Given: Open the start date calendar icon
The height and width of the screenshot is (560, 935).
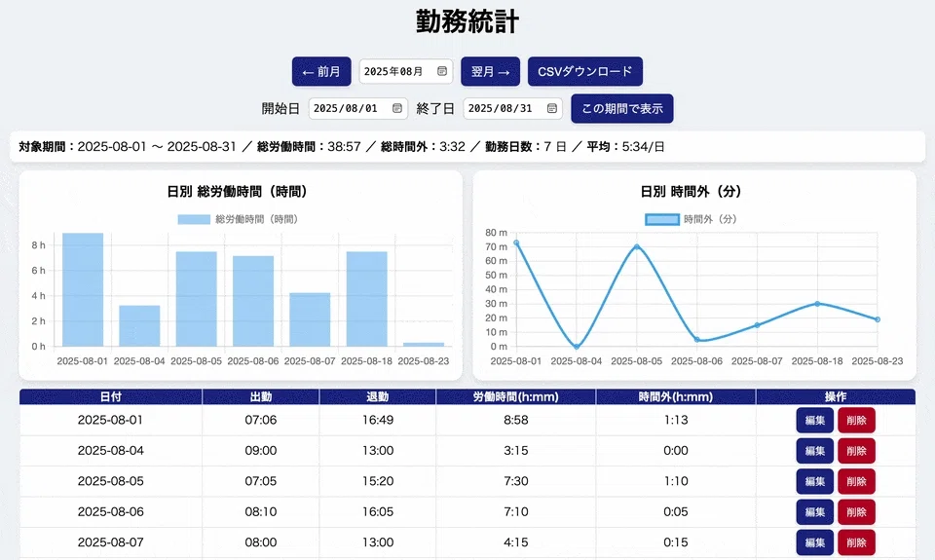Looking at the screenshot, I should tap(397, 108).
